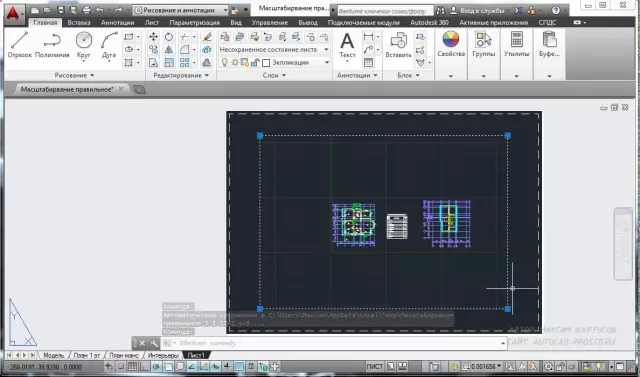Open the Утилиты utilities panel button

click(x=516, y=45)
